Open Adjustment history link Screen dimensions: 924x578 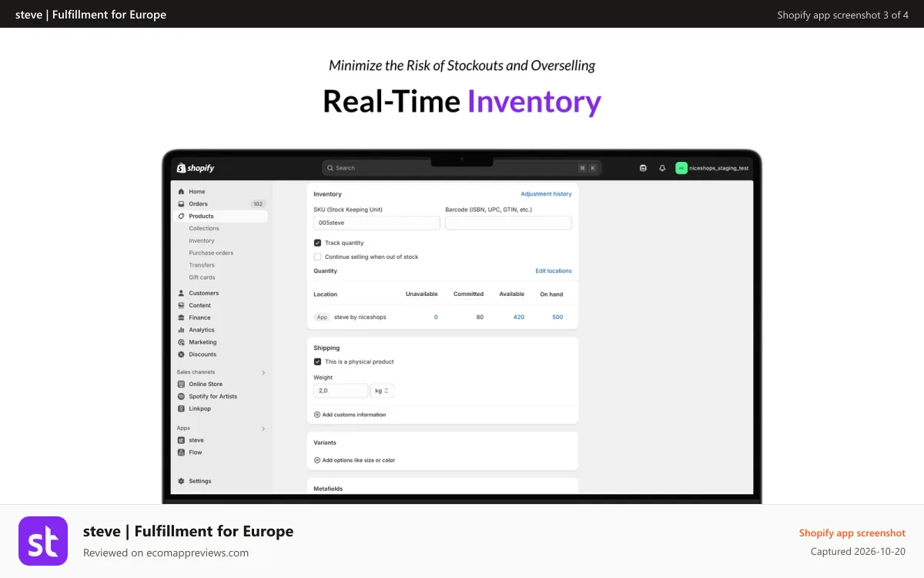click(546, 194)
